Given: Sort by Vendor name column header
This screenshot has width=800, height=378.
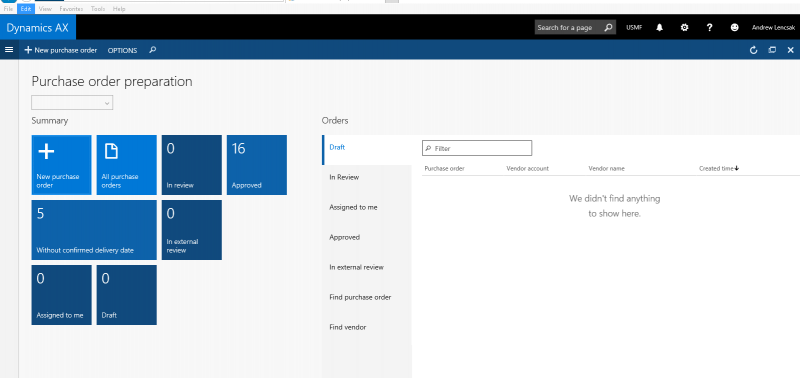Looking at the screenshot, I should 607,168.
